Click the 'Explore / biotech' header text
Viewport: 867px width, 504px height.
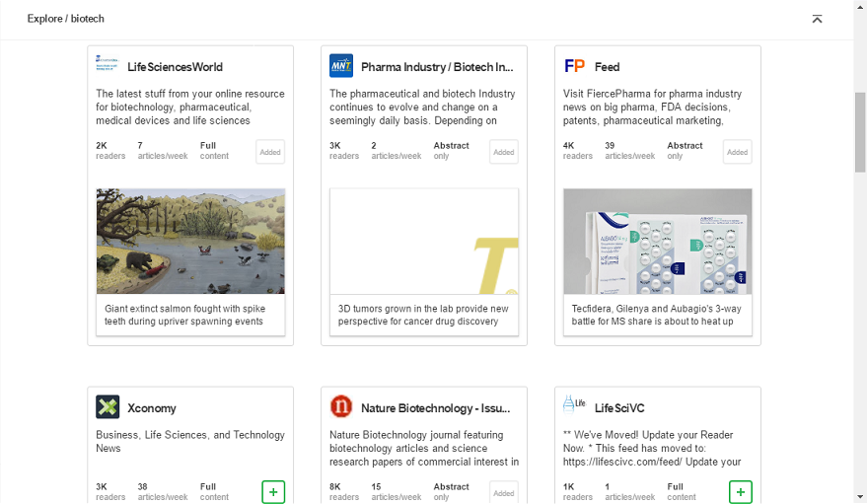click(65, 19)
